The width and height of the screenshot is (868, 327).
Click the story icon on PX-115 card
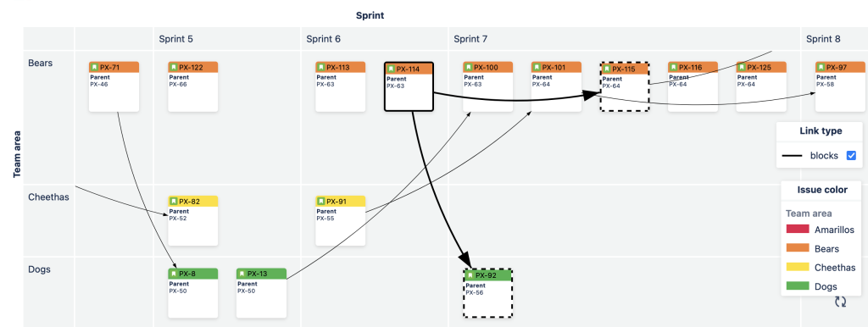pos(607,69)
